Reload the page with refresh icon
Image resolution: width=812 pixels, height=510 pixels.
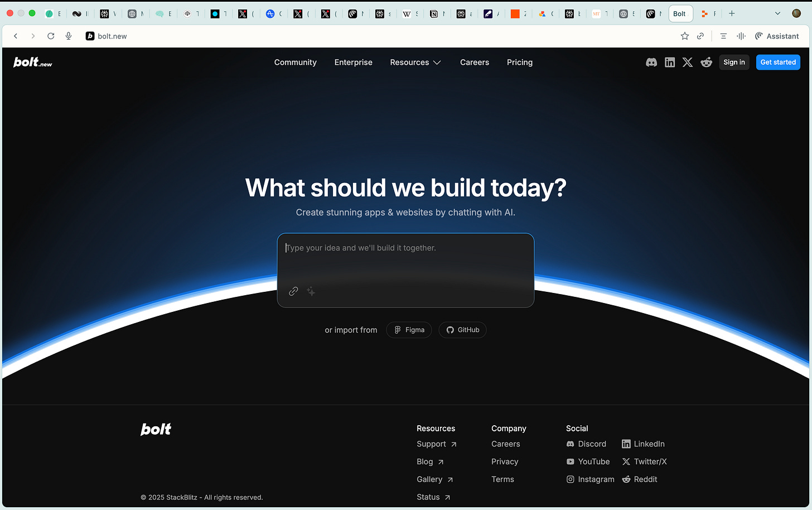[51, 36]
